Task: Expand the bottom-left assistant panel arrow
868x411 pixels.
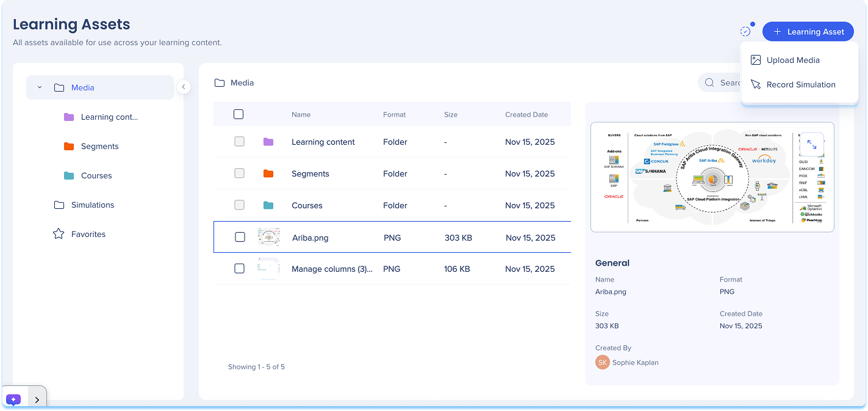Action: (37, 400)
